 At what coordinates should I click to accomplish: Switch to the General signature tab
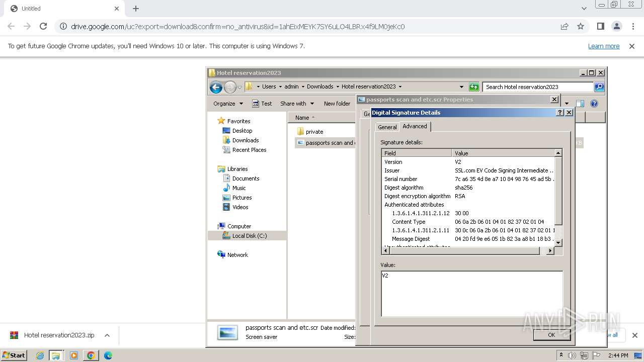387,127
